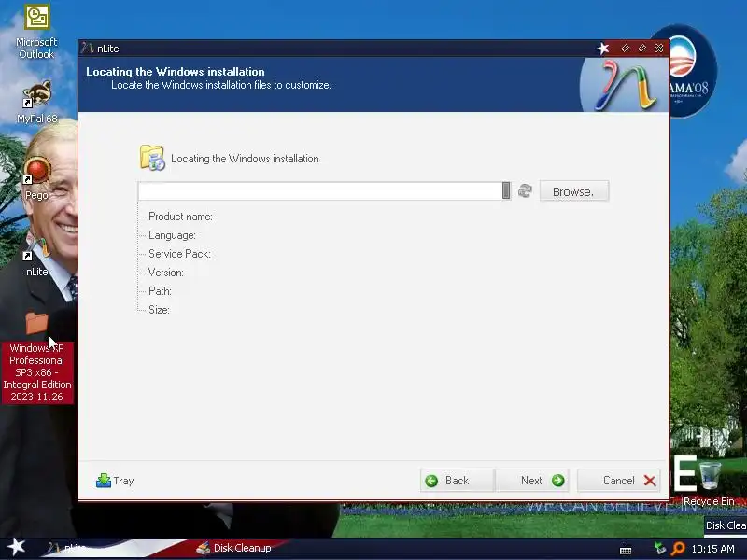Send nLite to the Tray
This screenshot has height=560, width=747.
(115, 481)
